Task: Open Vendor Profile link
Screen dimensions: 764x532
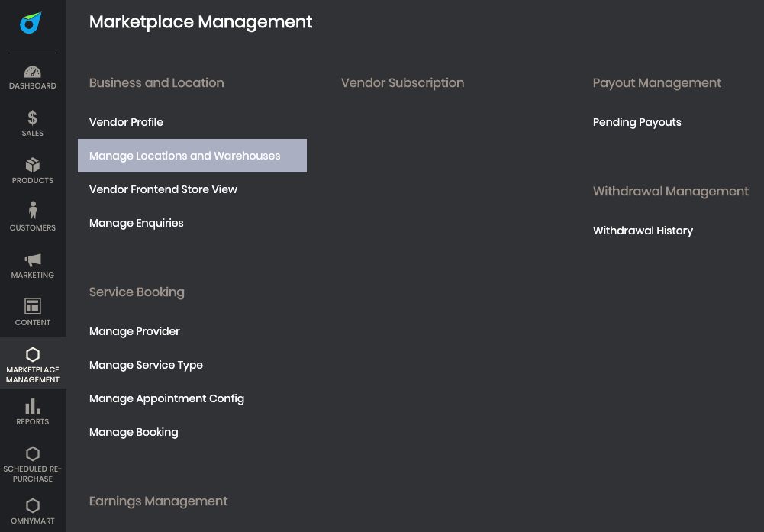Action: [126, 122]
